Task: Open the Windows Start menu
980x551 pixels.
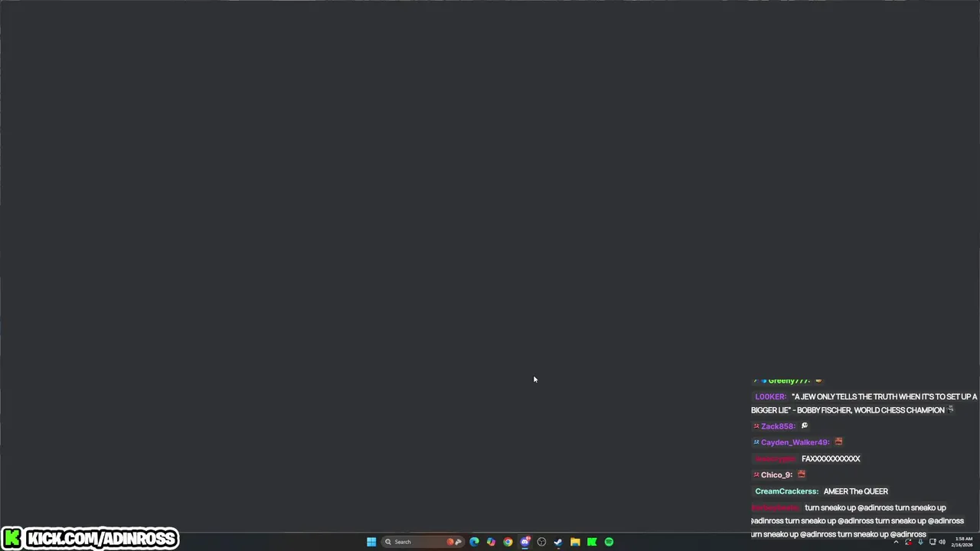Action: 371,542
